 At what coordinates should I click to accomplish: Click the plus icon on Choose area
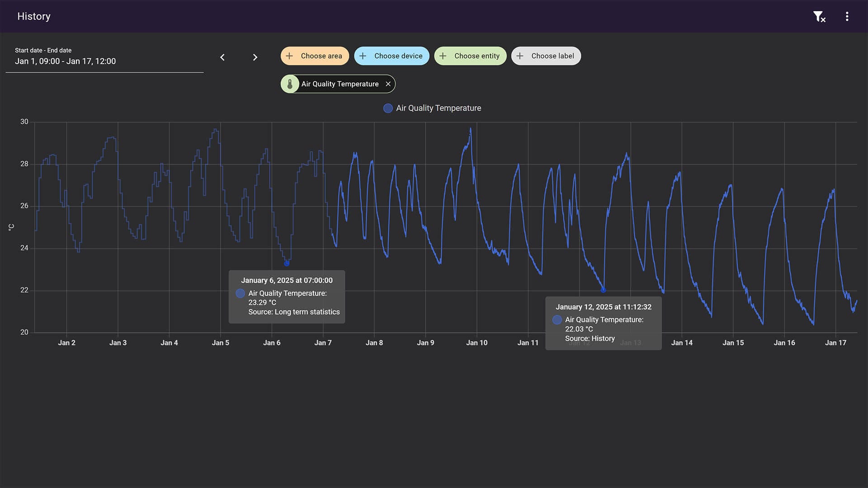tap(289, 56)
